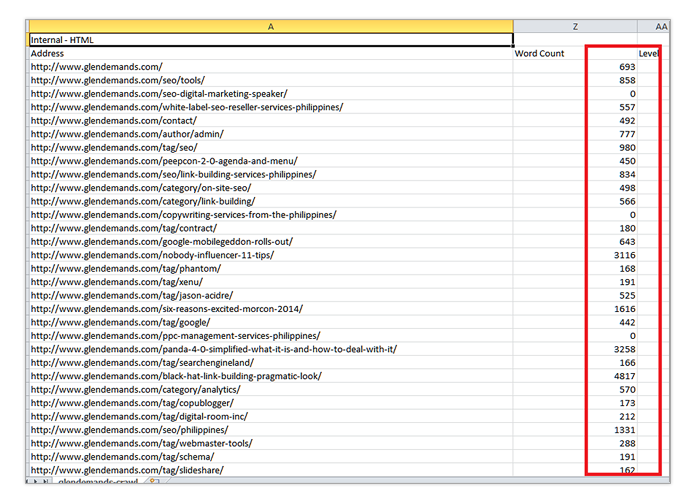700x504 pixels.
Task: Click the /tag/slideshare/ URL cell
Action: click(x=271, y=470)
